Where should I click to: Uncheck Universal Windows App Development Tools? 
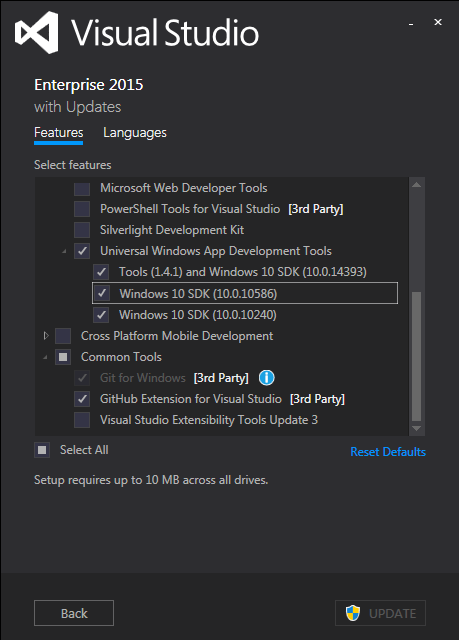coord(82,251)
